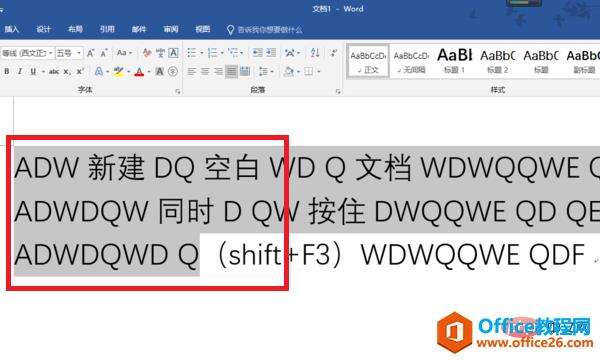The height and width of the screenshot is (360, 600).
Task: Select the 无间隔 style
Action: point(411,61)
